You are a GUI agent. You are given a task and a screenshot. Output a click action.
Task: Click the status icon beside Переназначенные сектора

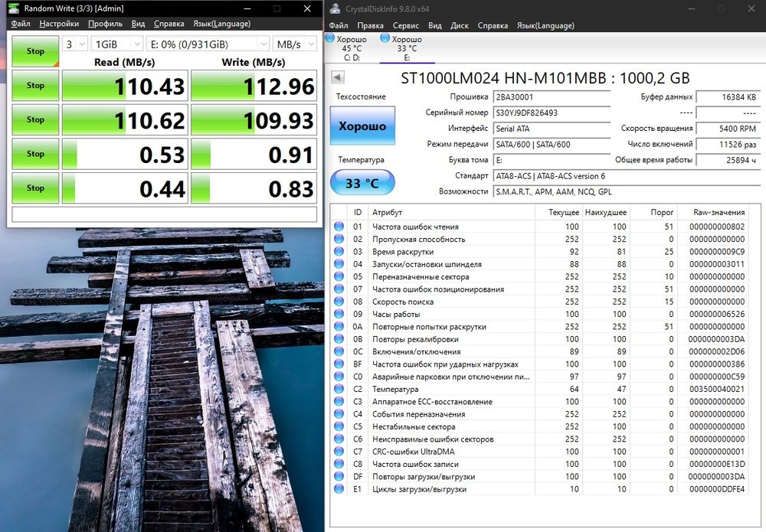339,276
